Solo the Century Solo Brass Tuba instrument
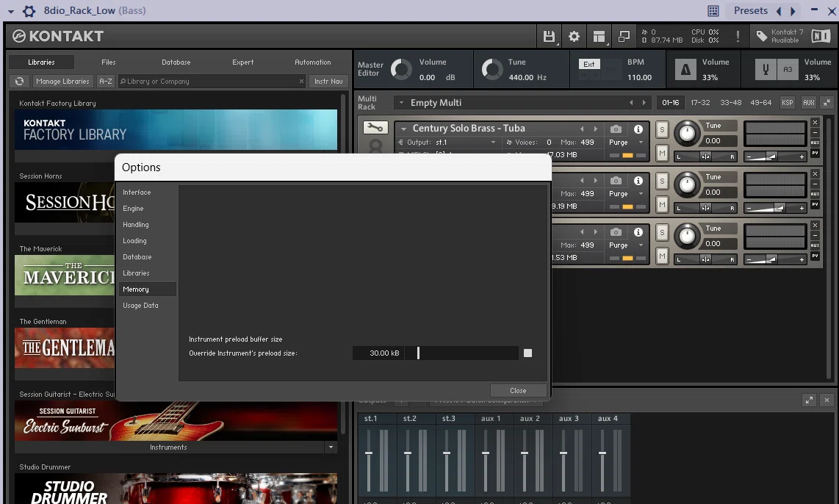Screen dimensions: 839x504 pyautogui.click(x=662, y=129)
